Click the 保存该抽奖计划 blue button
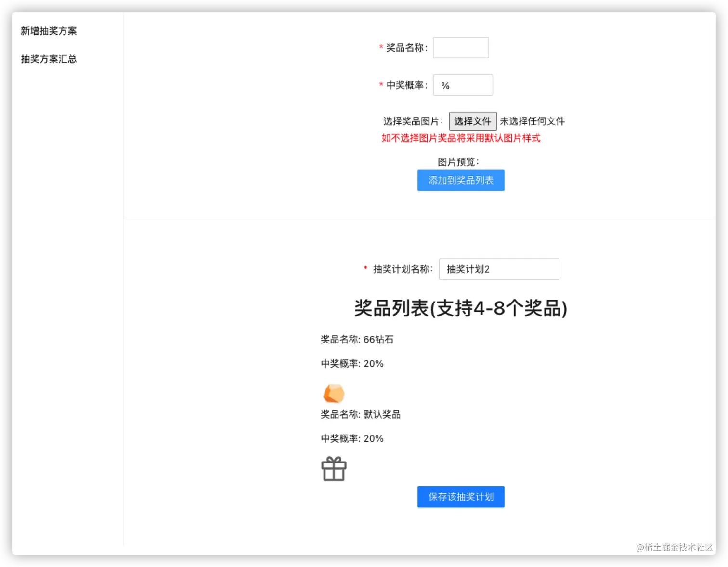 pos(460,497)
